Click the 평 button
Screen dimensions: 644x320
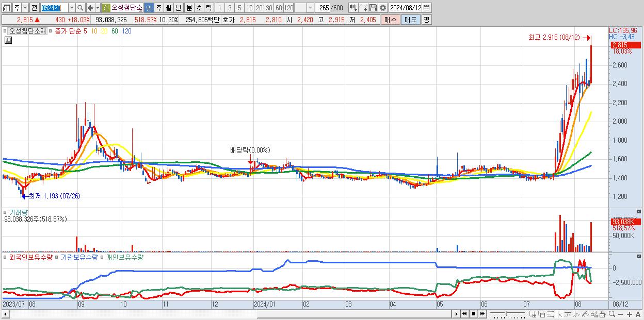coord(426,20)
